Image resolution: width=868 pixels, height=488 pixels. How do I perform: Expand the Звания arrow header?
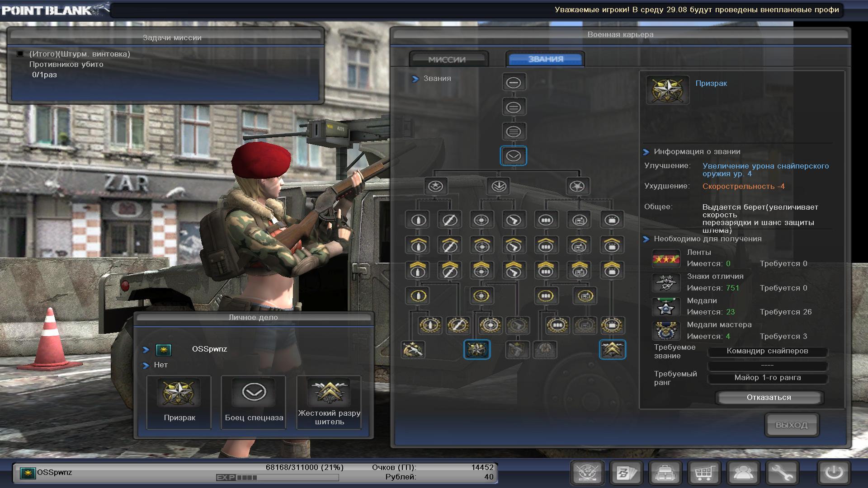tap(415, 79)
